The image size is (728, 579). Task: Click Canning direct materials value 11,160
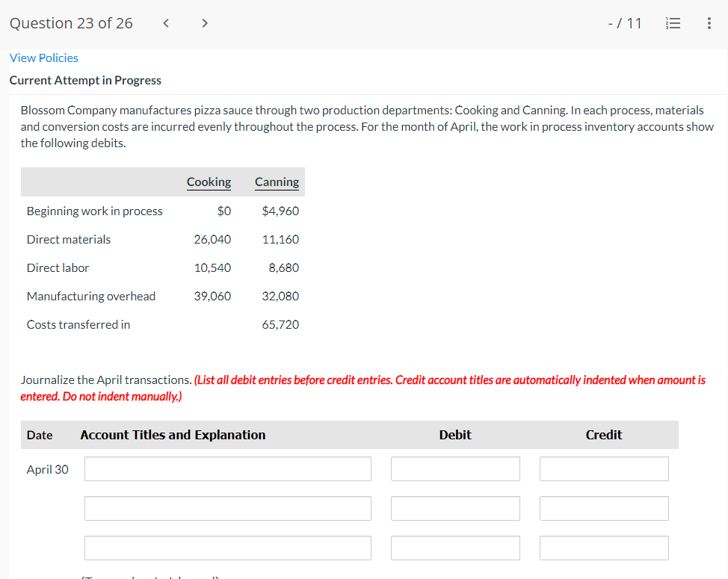pos(280,239)
